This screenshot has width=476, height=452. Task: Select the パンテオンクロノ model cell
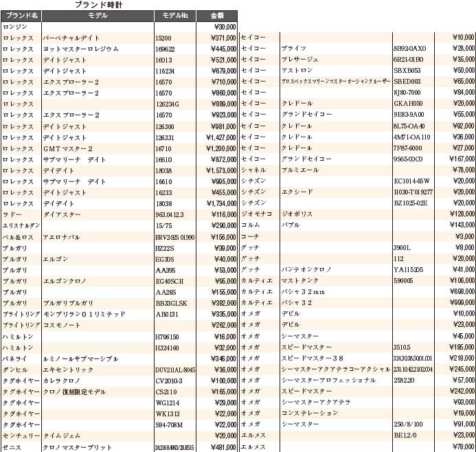[x=306, y=269]
